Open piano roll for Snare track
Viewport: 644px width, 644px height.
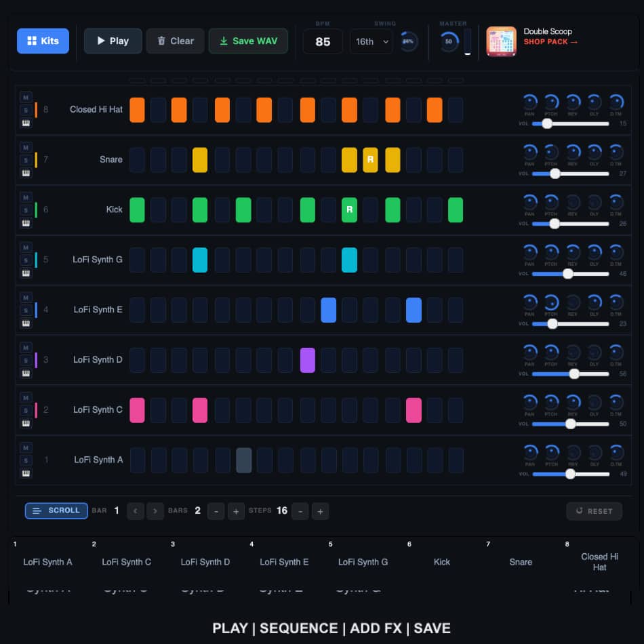pos(26,173)
